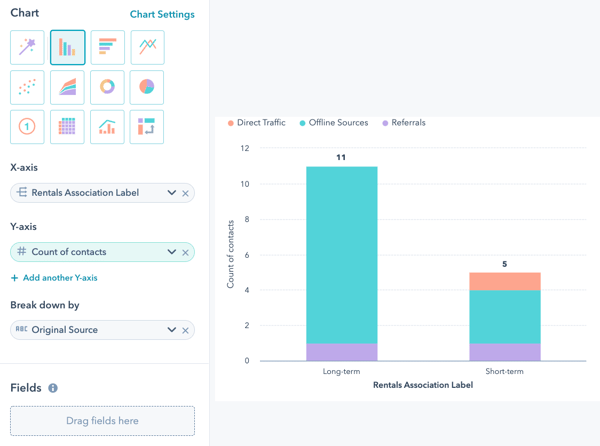This screenshot has width=600, height=446.
Task: Expand Original Source dropdown arrow
Action: pyautogui.click(x=172, y=330)
